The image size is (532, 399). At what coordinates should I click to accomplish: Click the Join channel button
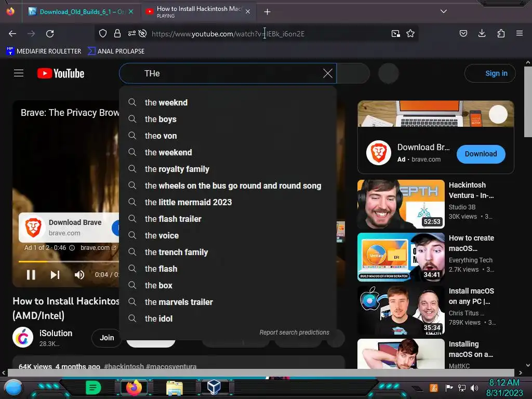pyautogui.click(x=107, y=338)
